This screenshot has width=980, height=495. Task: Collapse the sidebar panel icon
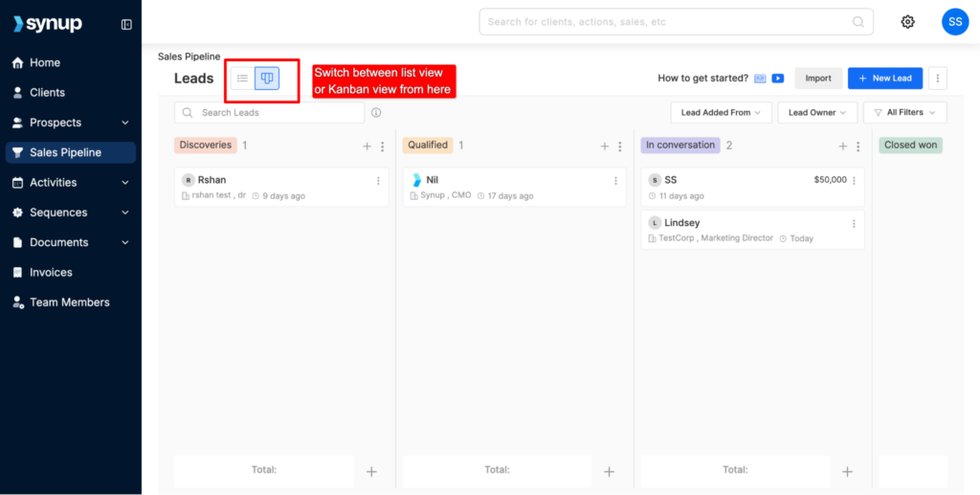pyautogui.click(x=126, y=24)
